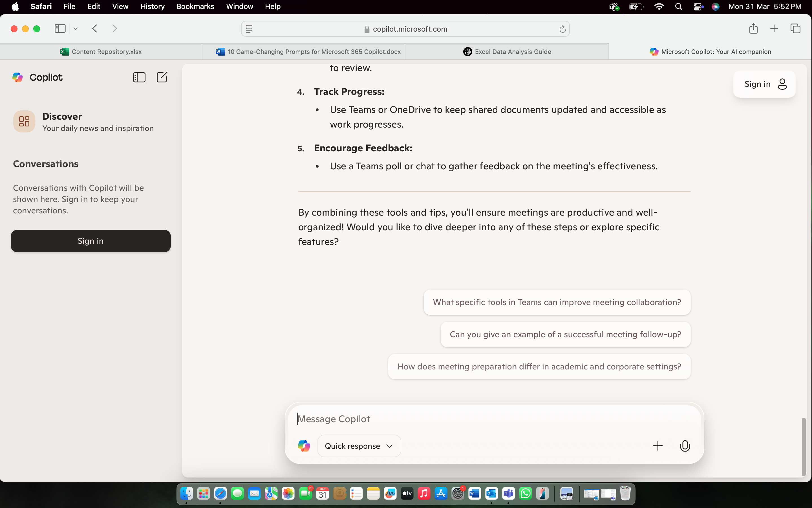Screen dimensions: 812x508
Task: Click the battery status in menu bar
Action: pos(636,7)
